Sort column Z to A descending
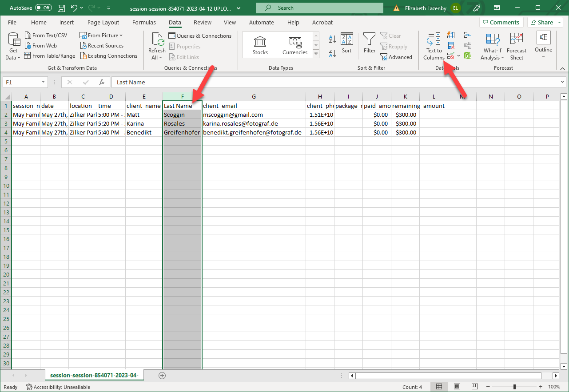The image size is (569, 392). [x=333, y=53]
